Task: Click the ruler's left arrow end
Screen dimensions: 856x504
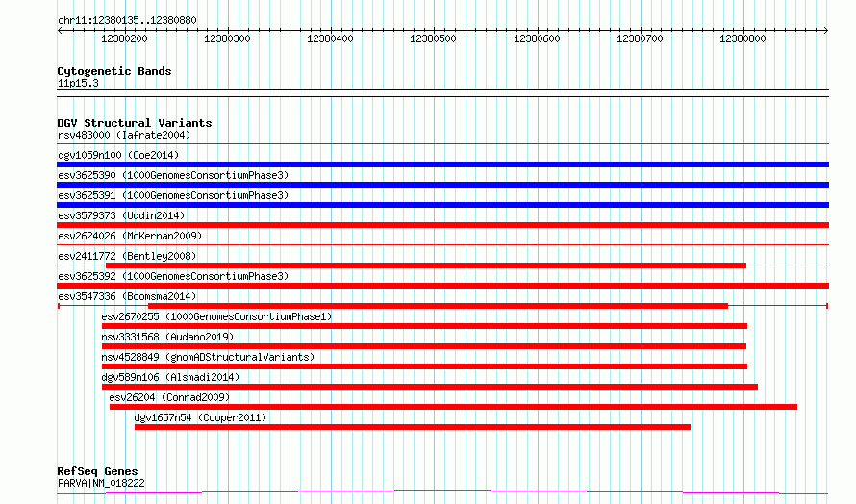Action: [60, 31]
